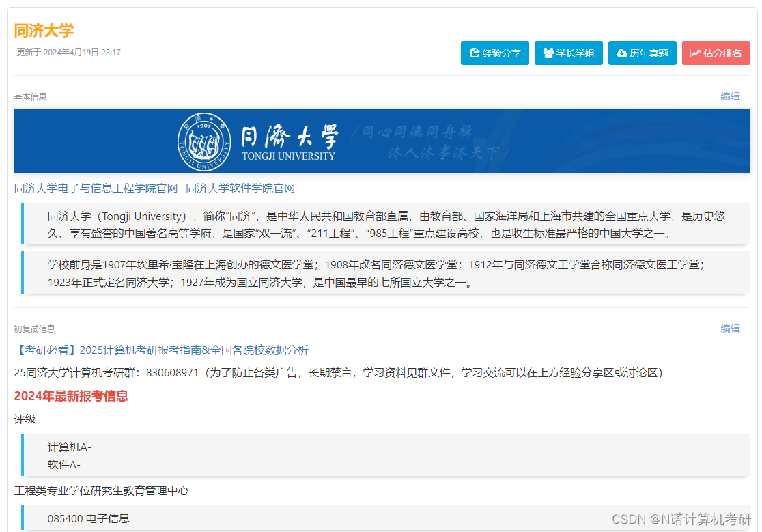Click the Tongji University round logo emblem

(x=204, y=142)
